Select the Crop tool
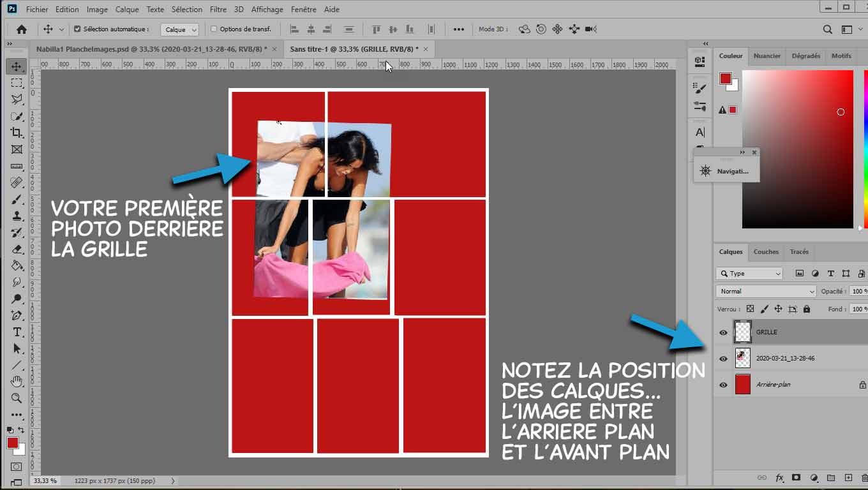 coord(17,133)
